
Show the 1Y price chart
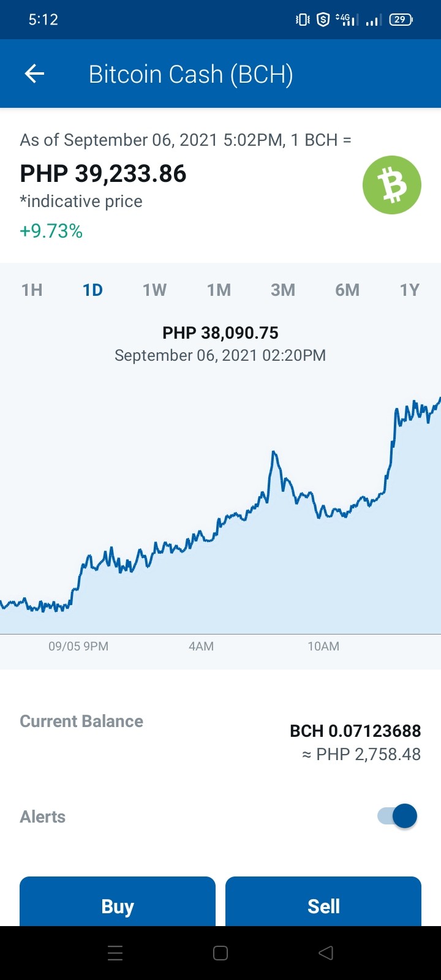tap(410, 290)
